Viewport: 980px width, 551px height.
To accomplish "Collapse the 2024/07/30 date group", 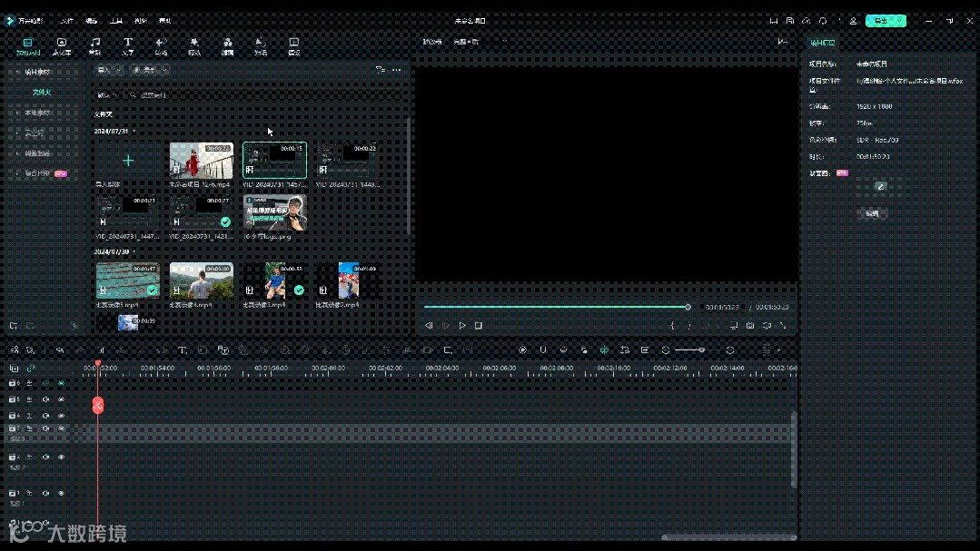I will pos(134,251).
